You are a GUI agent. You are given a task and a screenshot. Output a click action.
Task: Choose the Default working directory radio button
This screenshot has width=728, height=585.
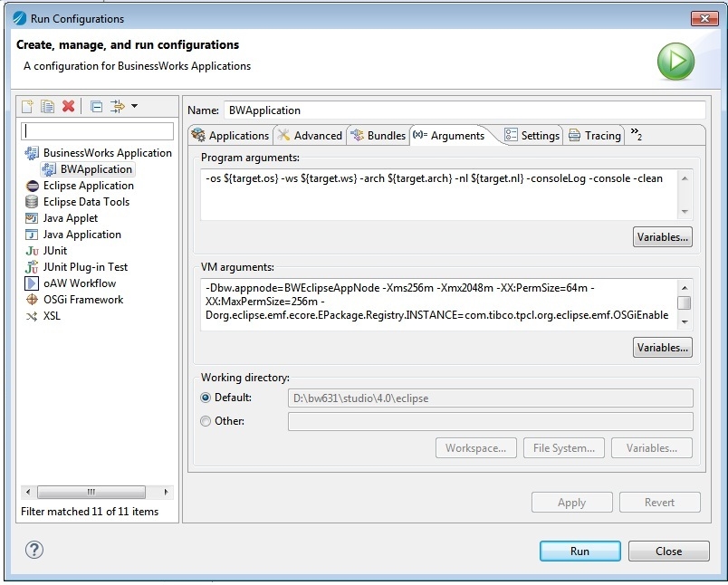coord(206,398)
